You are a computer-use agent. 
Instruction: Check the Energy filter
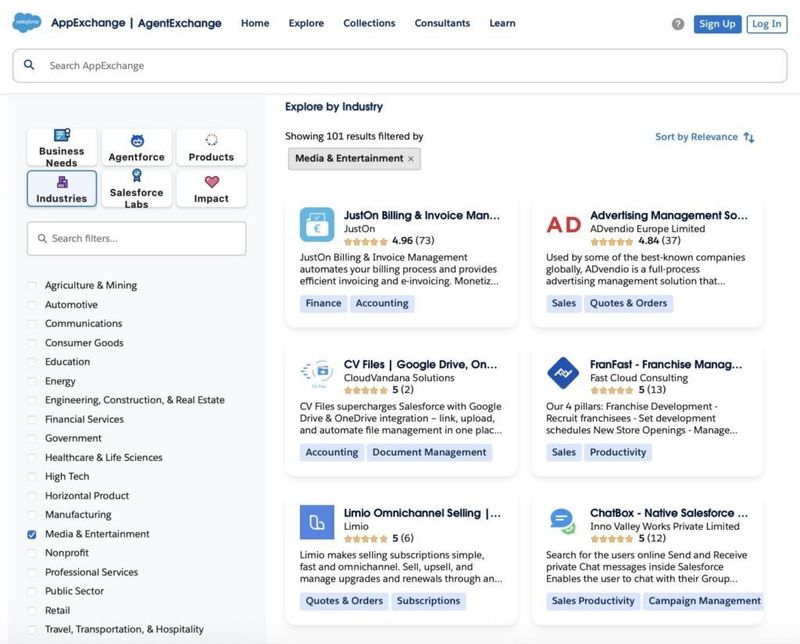(x=32, y=381)
